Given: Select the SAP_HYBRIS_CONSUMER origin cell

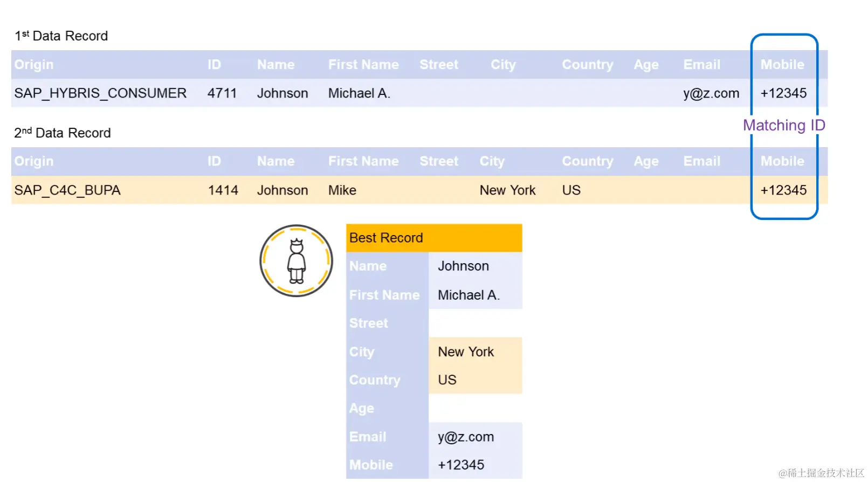Looking at the screenshot, I should click(100, 93).
